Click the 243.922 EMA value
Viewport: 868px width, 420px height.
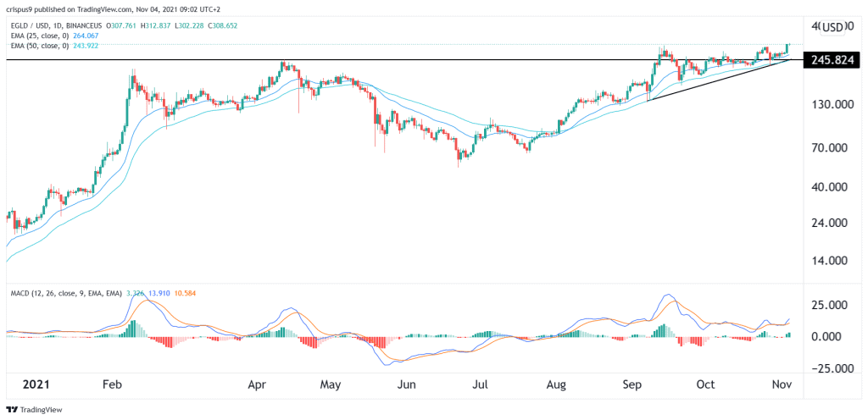tap(84, 46)
